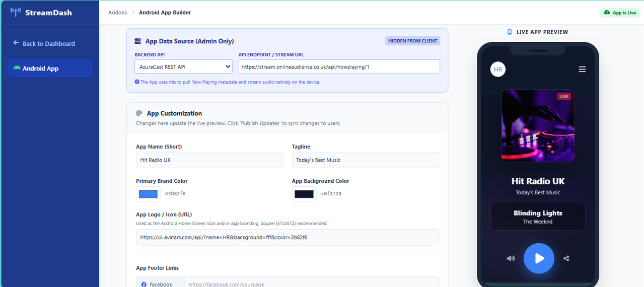Image resolution: width=644 pixels, height=287 pixels.
Task: Click the StreamDash antenna logo icon
Action: click(x=16, y=12)
